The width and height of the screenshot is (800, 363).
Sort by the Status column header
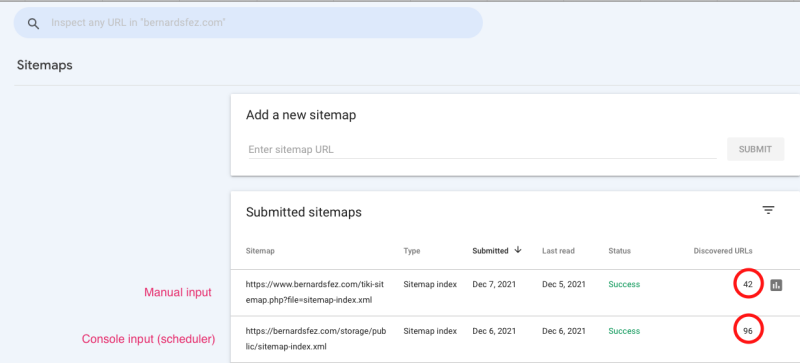coord(619,251)
